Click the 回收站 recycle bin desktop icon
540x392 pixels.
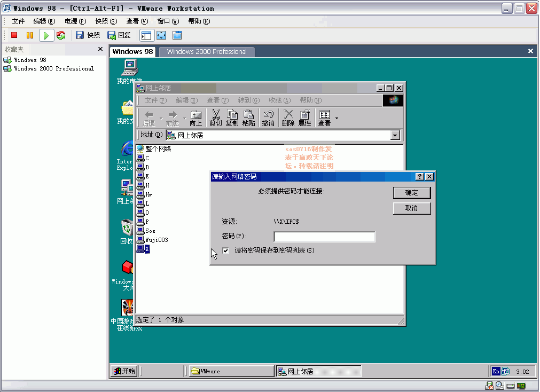127,231
